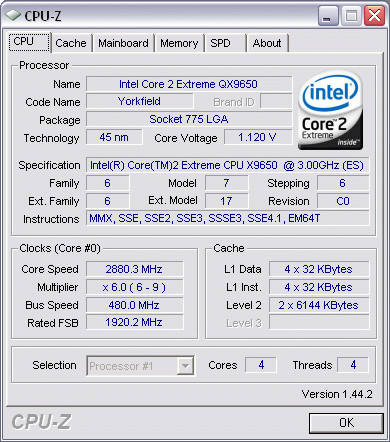Click the Bus Speed value 480.0 MHz
The width and height of the screenshot is (390, 442).
point(134,305)
